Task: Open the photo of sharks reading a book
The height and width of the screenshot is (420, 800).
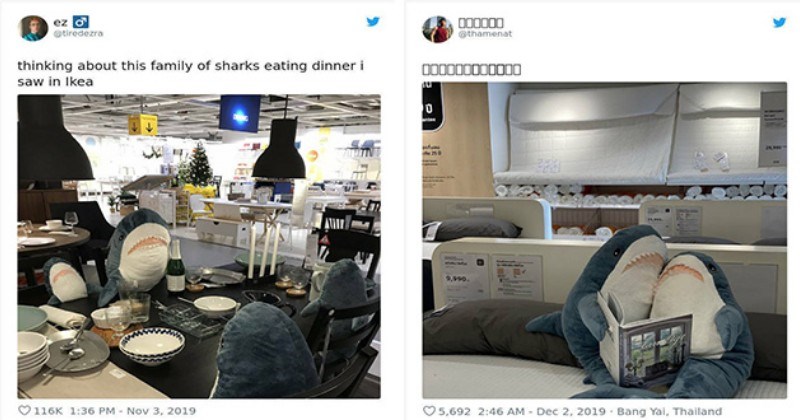Action: 605,240
